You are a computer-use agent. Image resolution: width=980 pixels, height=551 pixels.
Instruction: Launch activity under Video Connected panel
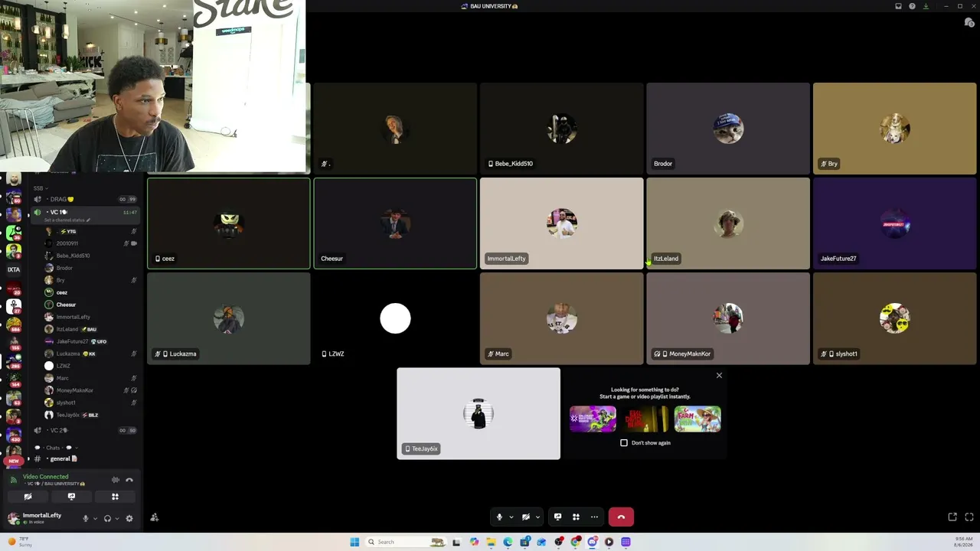click(x=115, y=497)
